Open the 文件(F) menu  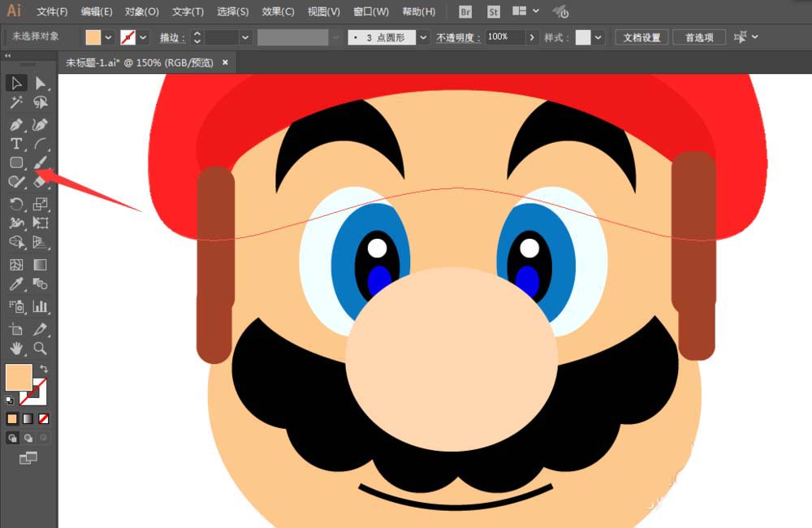point(52,11)
